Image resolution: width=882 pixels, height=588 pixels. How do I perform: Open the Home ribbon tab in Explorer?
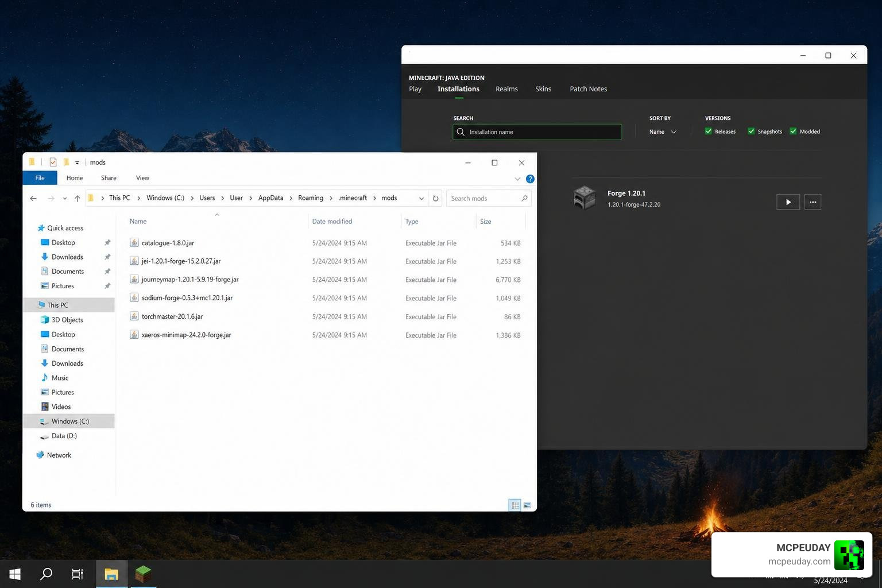coord(75,178)
